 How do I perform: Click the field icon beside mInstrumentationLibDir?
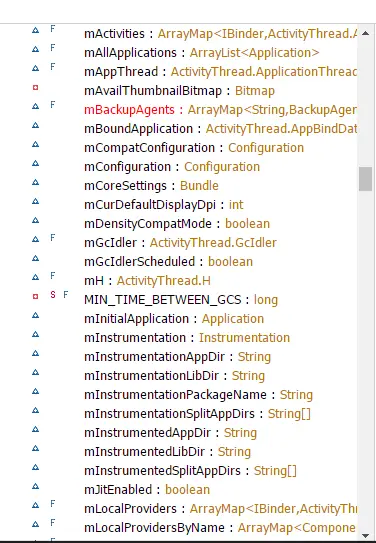tap(35, 373)
